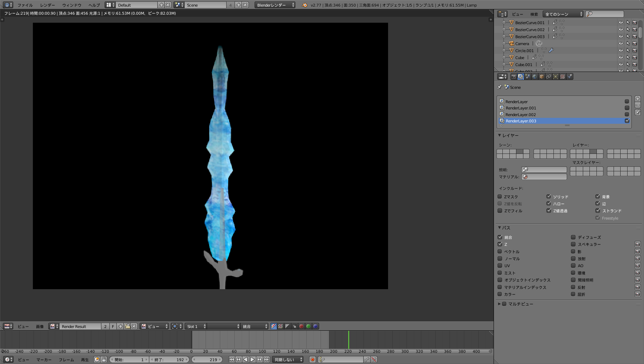Click the pin icon next to Scene
This screenshot has width=644, height=364.
[500, 87]
